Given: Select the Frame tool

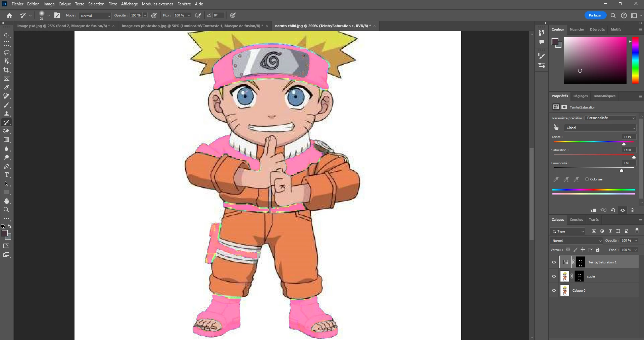Looking at the screenshot, I should click(6, 79).
